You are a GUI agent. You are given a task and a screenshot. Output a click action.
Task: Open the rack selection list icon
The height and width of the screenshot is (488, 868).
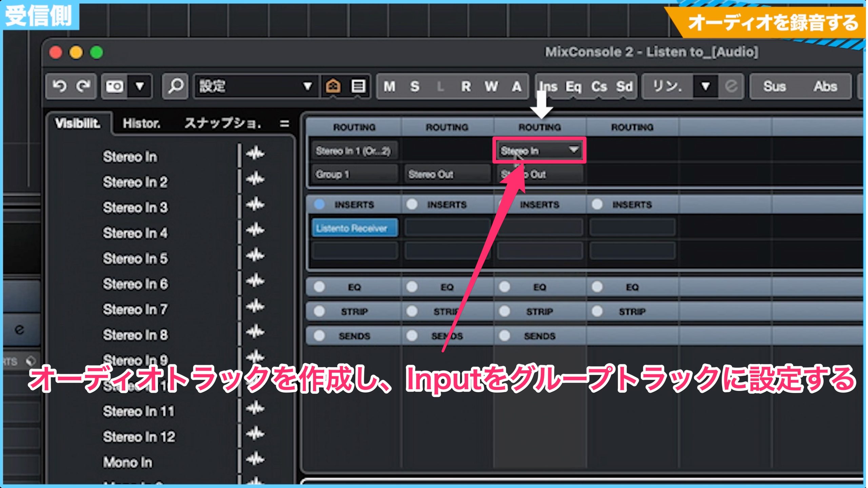(358, 86)
